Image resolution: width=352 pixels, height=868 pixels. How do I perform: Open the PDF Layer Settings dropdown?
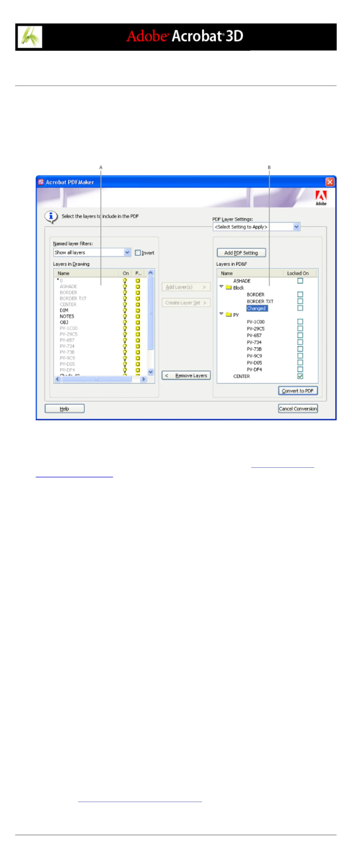pyautogui.click(x=296, y=227)
